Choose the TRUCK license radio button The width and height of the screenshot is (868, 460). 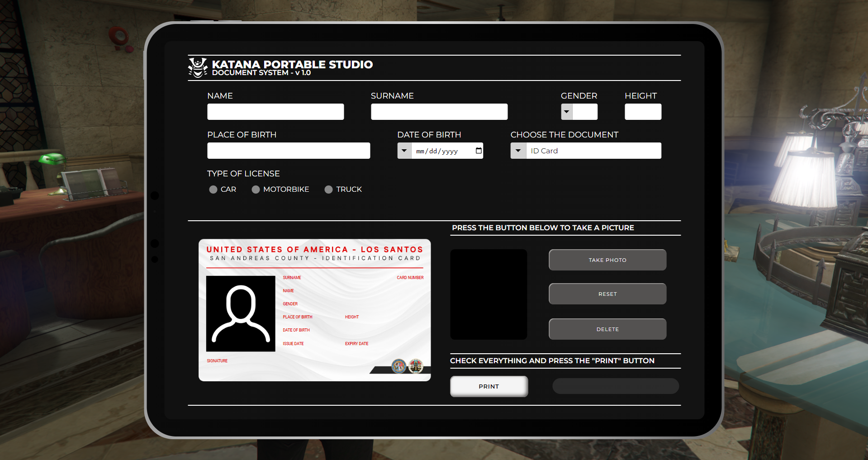328,190
